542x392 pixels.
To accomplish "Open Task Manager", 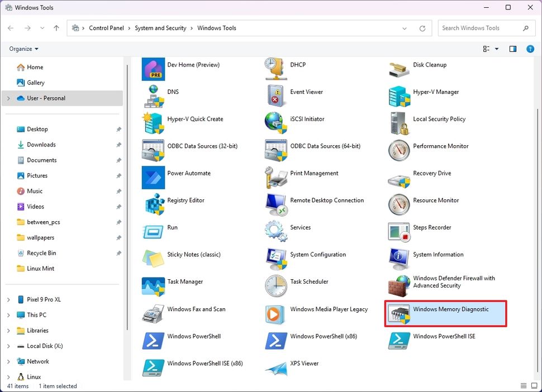I will [185, 282].
